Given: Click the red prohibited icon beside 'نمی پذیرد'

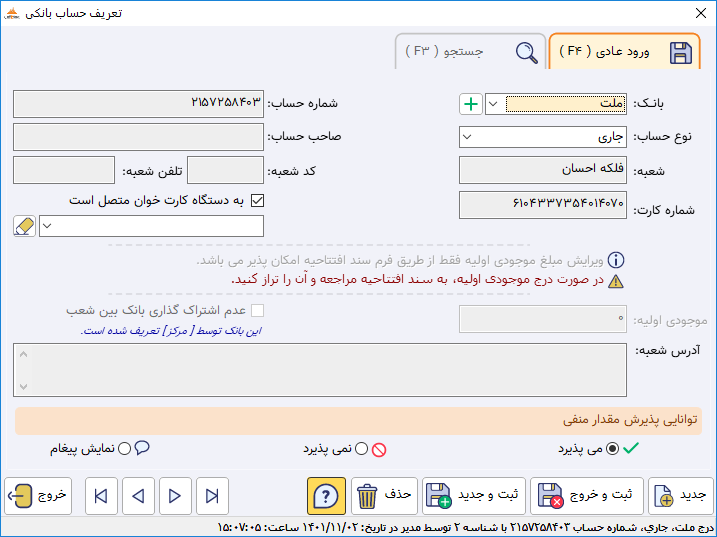Looking at the screenshot, I should click(379, 450).
